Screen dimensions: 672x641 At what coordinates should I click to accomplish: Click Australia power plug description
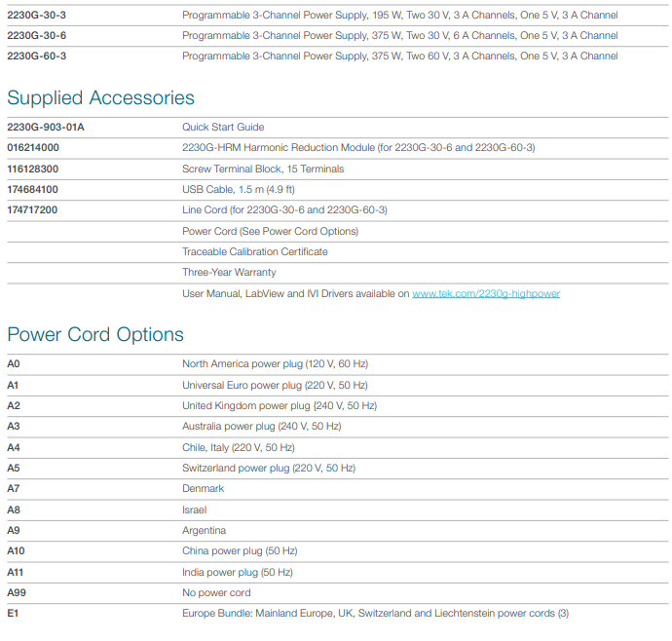[x=261, y=427]
